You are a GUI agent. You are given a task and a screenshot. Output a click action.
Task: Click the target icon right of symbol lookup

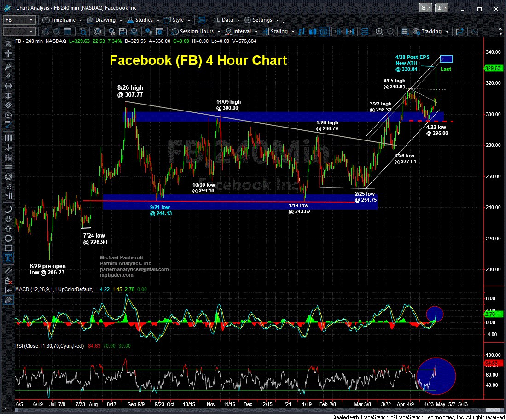pyautogui.click(x=97, y=31)
